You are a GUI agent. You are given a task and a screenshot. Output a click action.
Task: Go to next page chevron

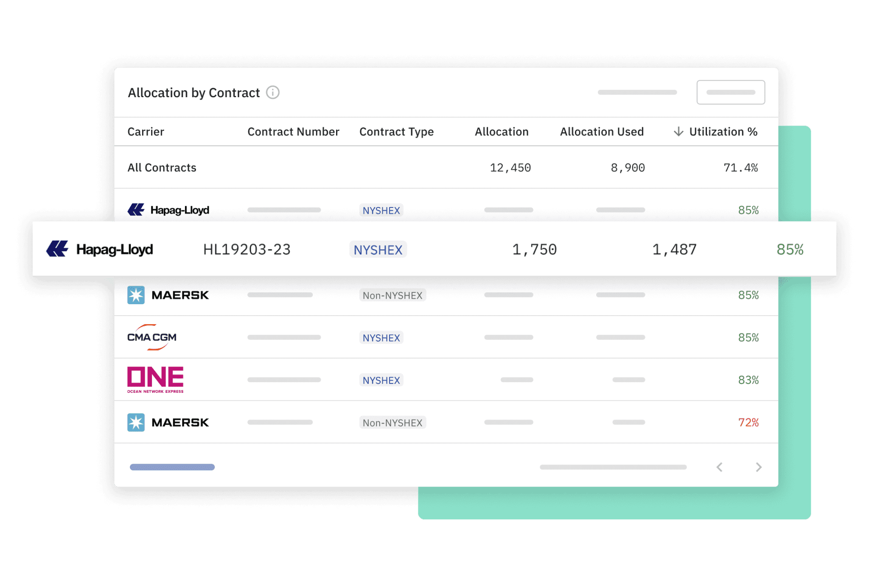759,467
